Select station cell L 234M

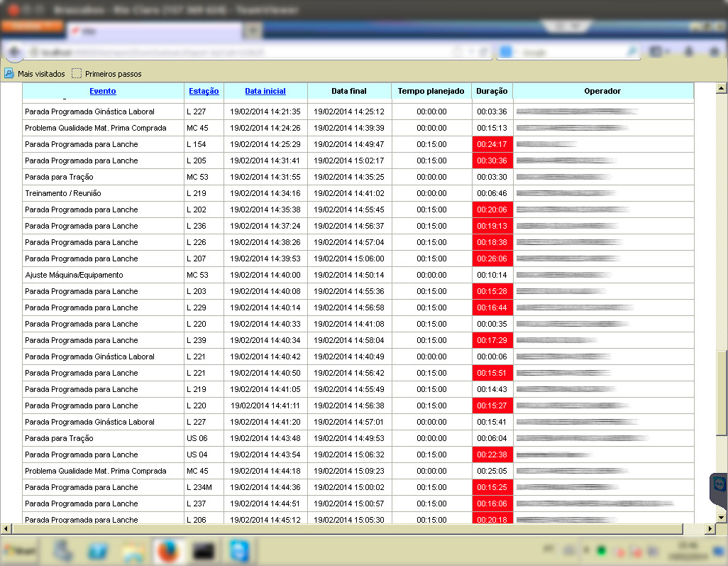point(204,487)
